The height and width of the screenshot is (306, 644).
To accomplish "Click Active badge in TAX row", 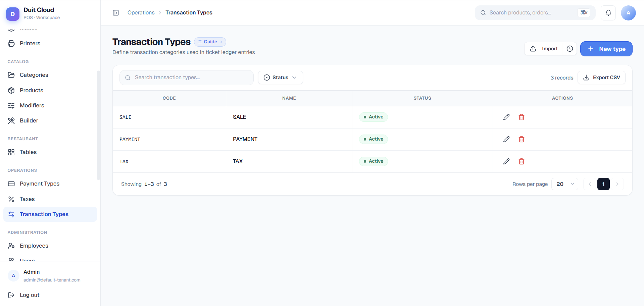I will point(373,161).
